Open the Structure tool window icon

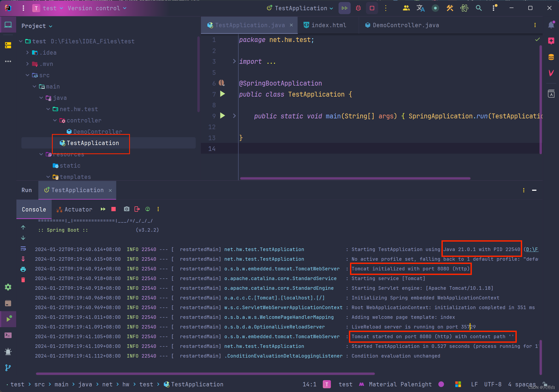click(x=8, y=45)
